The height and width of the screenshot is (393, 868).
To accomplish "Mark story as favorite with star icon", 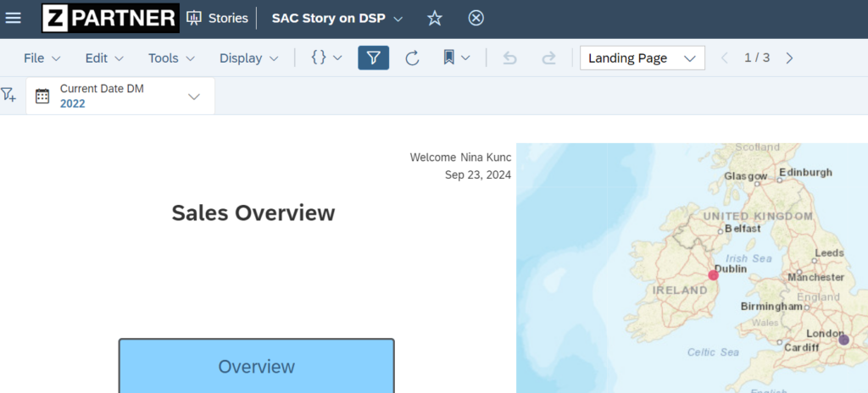I will click(435, 18).
